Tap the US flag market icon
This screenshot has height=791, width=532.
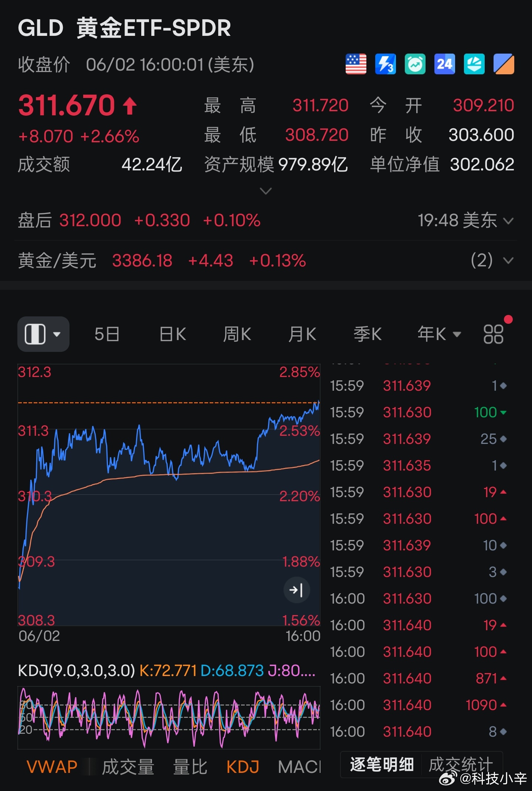point(356,64)
